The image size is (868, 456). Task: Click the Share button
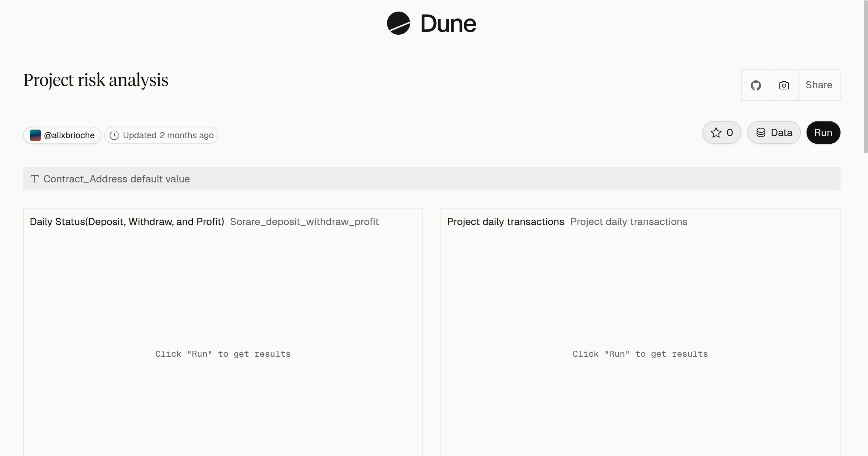click(819, 85)
